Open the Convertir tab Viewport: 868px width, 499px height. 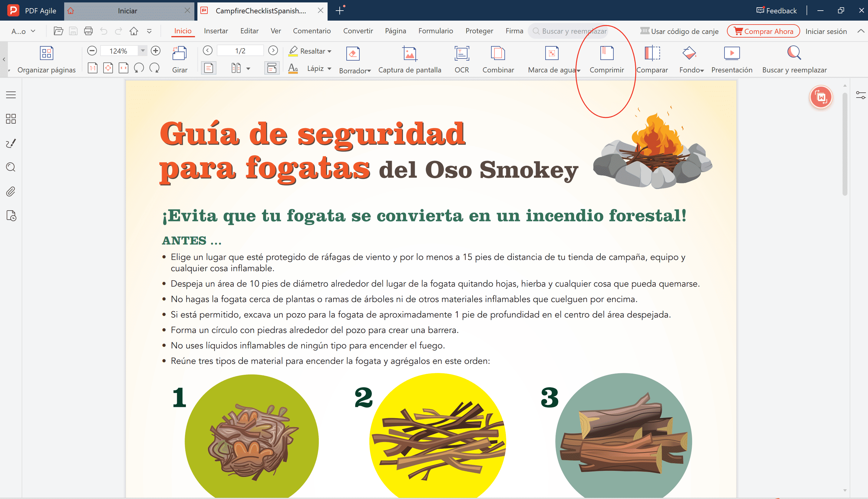coord(358,31)
